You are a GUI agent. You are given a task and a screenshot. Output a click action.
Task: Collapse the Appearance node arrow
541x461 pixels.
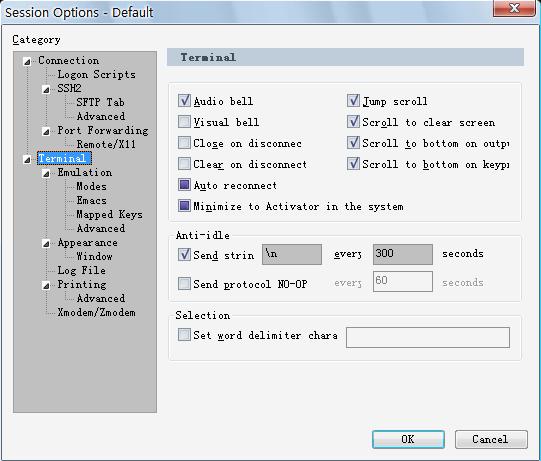click(x=46, y=244)
